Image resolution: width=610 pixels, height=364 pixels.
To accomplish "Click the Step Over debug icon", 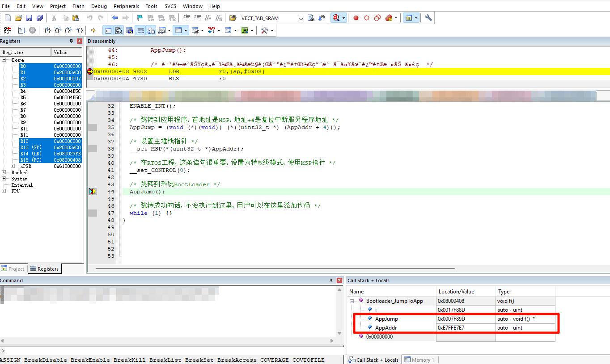I will 58,30.
